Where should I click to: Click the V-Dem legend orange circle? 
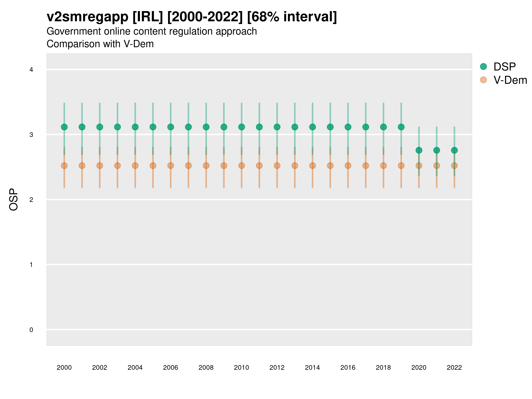click(x=483, y=80)
